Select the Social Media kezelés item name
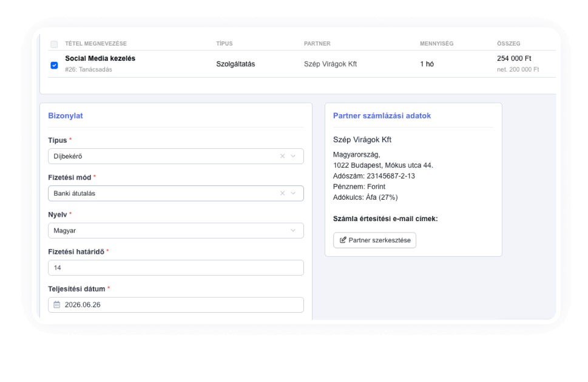This screenshot has width=588, height=382. pyautogui.click(x=100, y=58)
